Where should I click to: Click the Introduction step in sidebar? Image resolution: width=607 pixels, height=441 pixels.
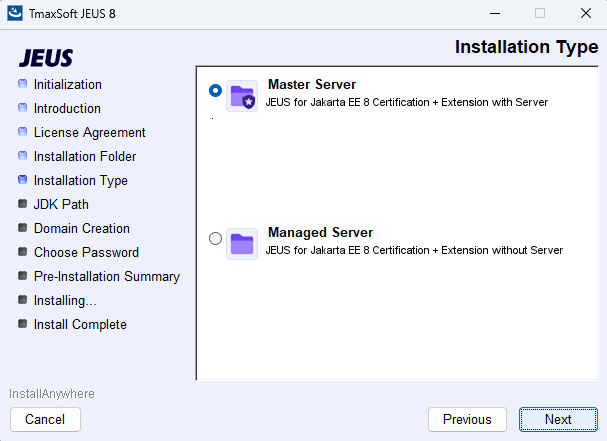click(67, 109)
